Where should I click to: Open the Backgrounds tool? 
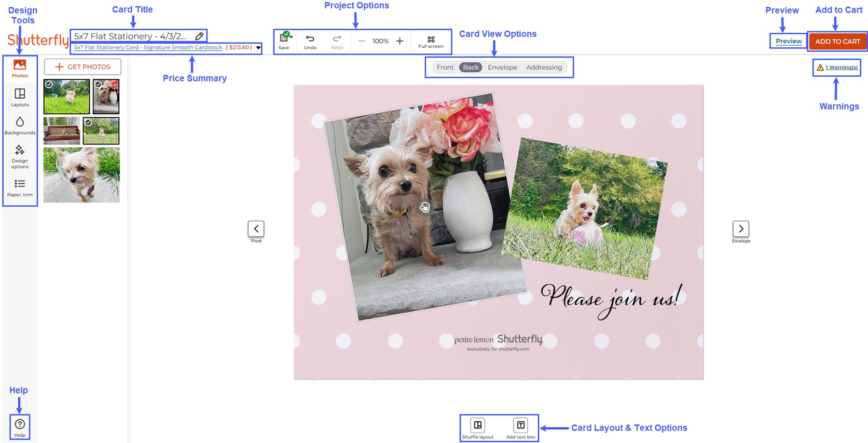tap(20, 125)
